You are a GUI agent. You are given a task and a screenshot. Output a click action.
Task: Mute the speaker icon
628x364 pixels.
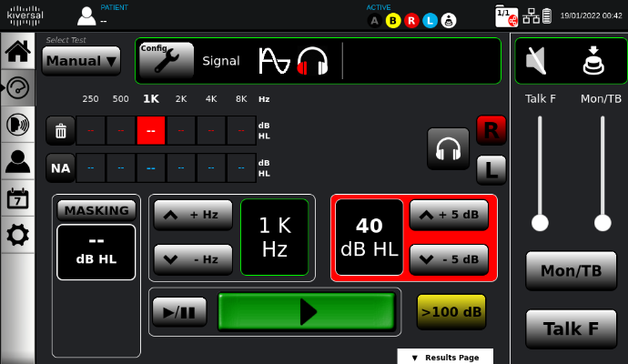(538, 61)
